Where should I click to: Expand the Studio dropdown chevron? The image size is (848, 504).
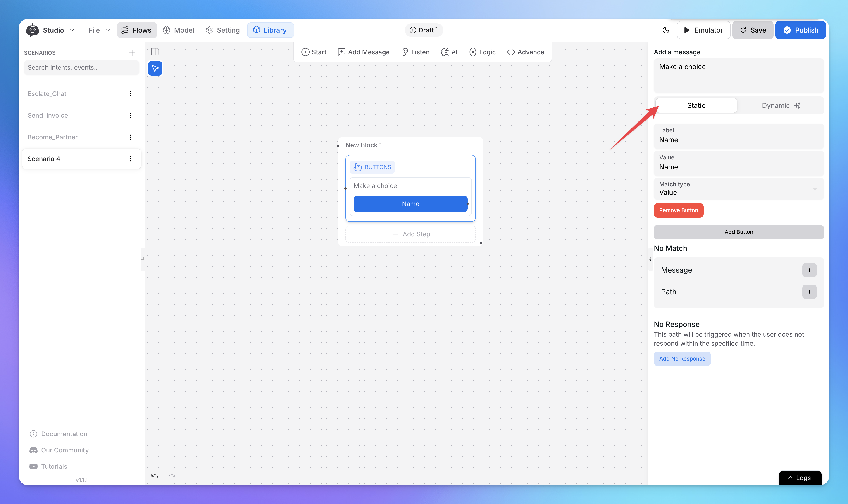tap(72, 30)
